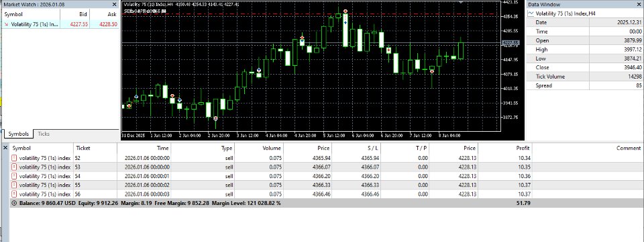The height and width of the screenshot is (242, 644).
Task: Click the sell order icon for ticket 55
Action: [x=14, y=186]
